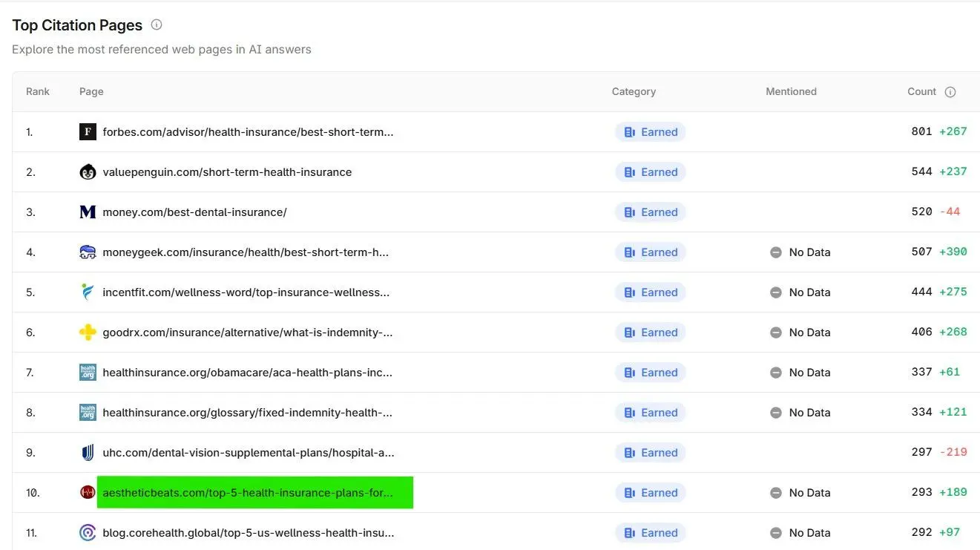Click the GoodRx yellow cross favicon
The image size is (980, 550).
click(88, 333)
